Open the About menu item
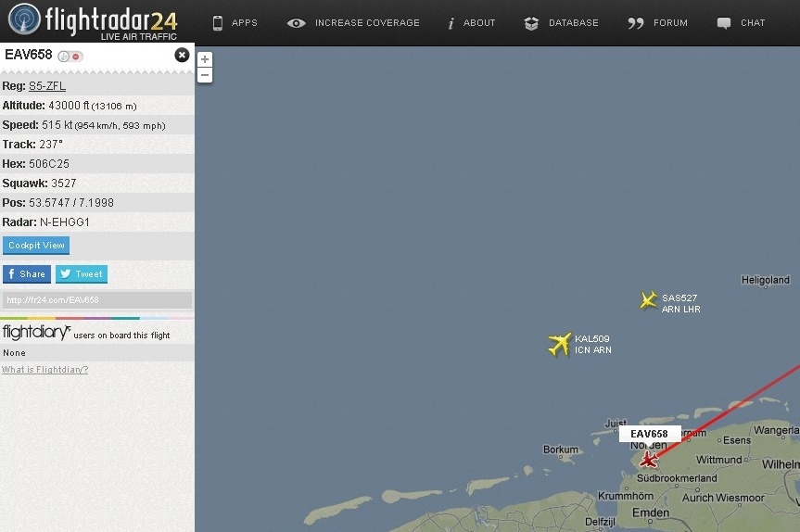800x532 pixels. tap(472, 23)
